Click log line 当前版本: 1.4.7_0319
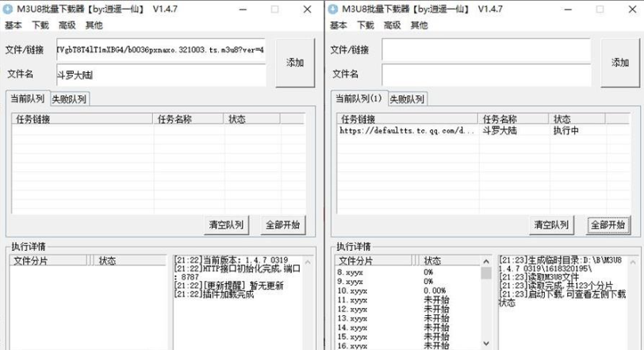644x350 pixels. [232, 260]
